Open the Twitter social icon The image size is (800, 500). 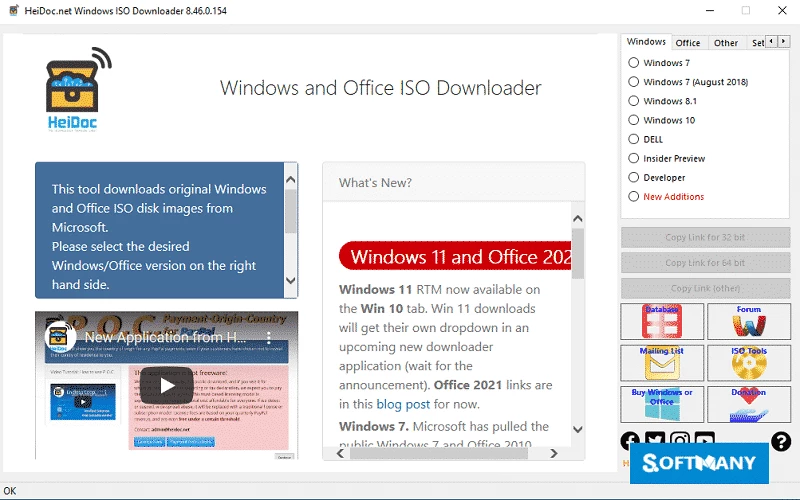click(655, 441)
